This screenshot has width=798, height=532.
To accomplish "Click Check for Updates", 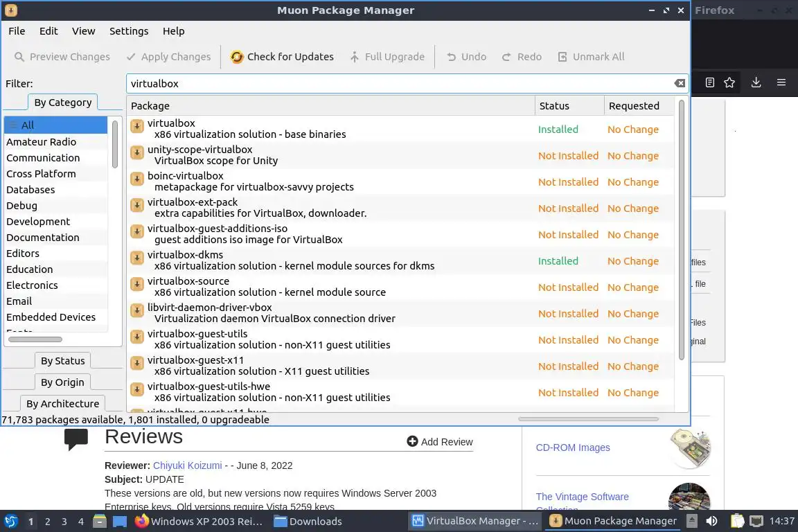I will [282, 57].
